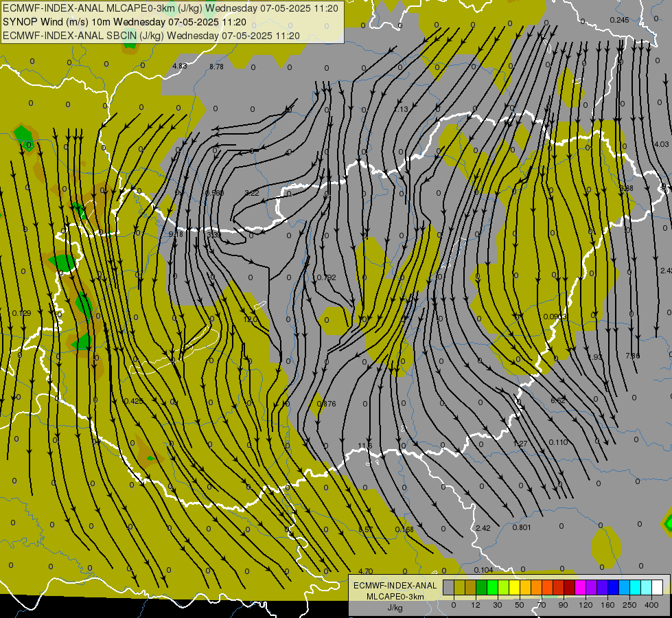The height and width of the screenshot is (618, 672).
Task: Click the MLCAPE0-3km title line at top
Action: [x=170, y=8]
